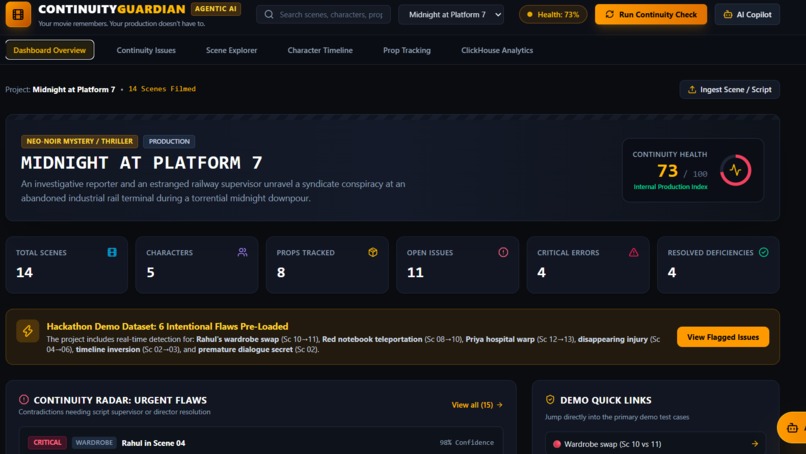Viewport: 806px width, 454px height.
Task: Click the Demo Quick Links shield icon
Action: (550, 399)
